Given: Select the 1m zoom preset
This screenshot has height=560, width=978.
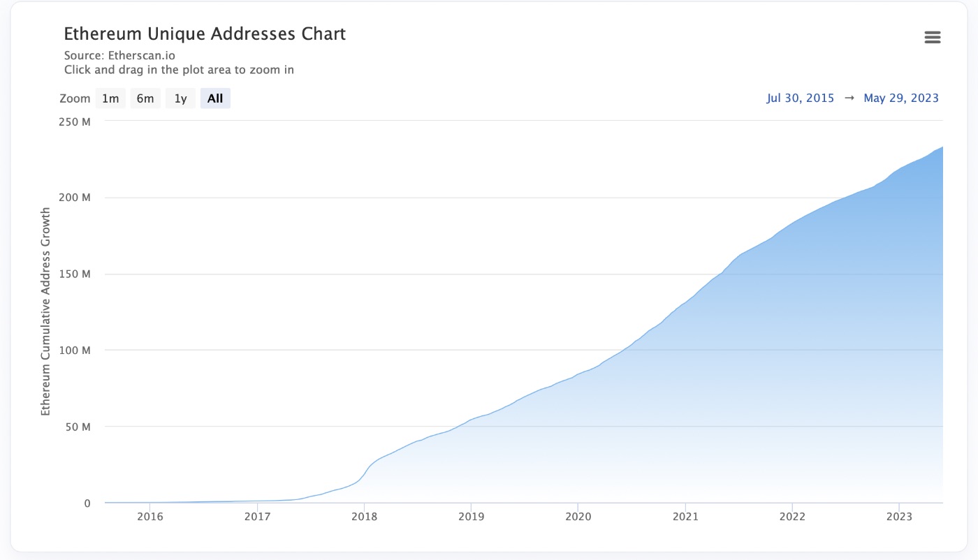Looking at the screenshot, I should (x=110, y=98).
